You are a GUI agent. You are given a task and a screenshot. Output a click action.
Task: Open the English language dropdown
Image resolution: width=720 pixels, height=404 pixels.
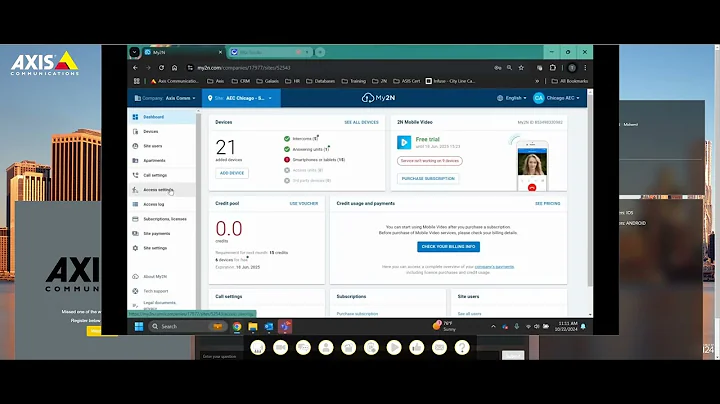click(x=512, y=98)
